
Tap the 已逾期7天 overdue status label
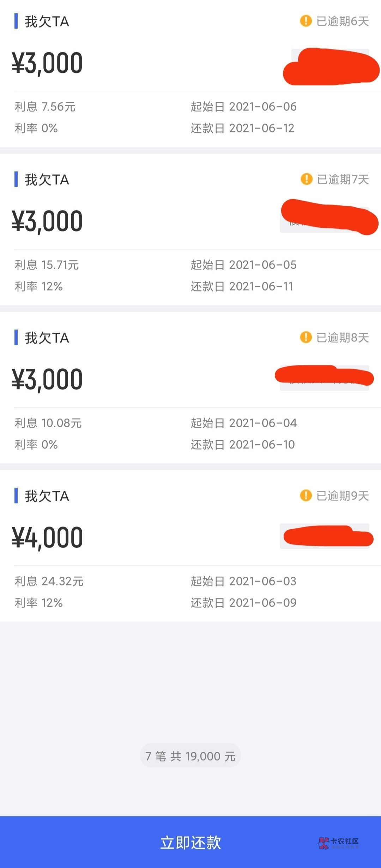point(343,179)
